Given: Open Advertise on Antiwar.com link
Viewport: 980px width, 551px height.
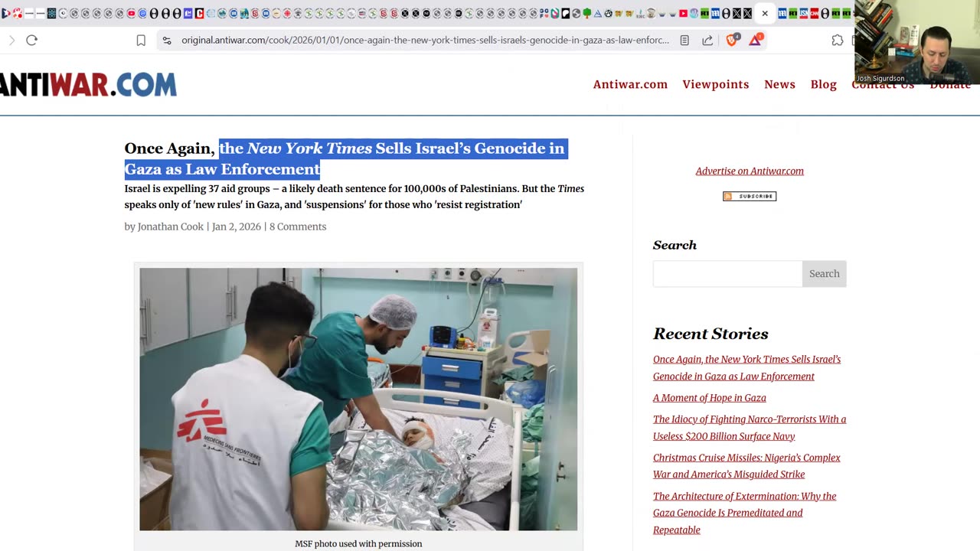Looking at the screenshot, I should [x=750, y=171].
